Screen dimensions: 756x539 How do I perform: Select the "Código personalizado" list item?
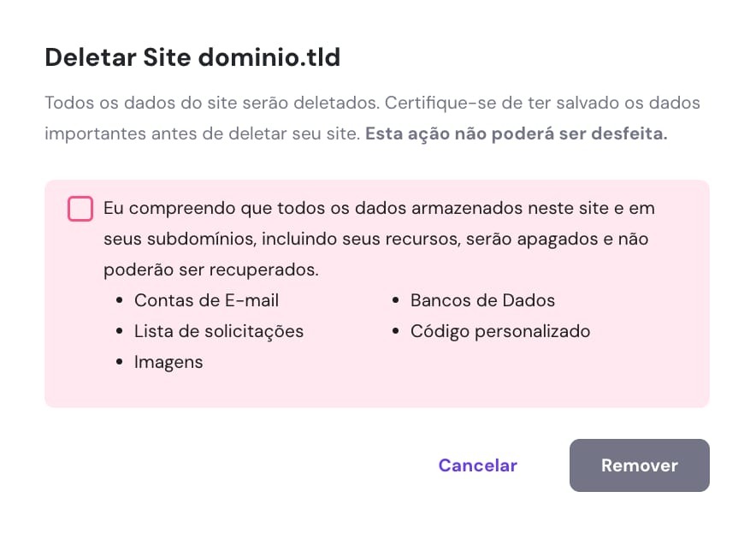click(x=500, y=331)
